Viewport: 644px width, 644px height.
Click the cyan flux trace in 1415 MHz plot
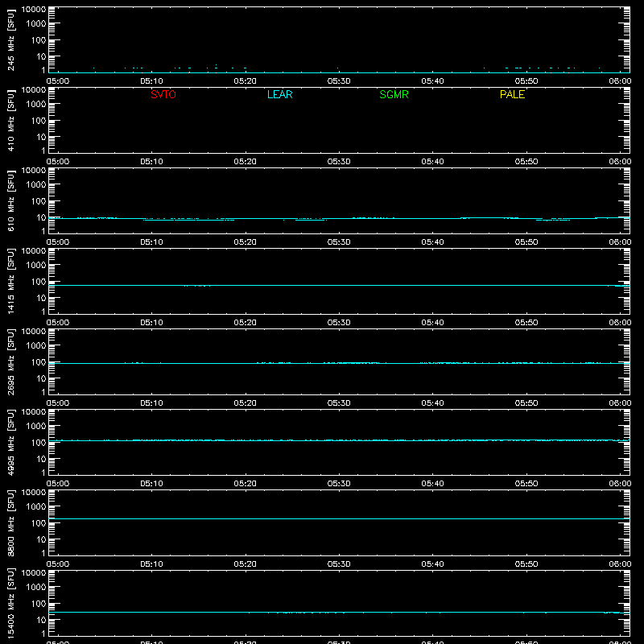coord(339,285)
